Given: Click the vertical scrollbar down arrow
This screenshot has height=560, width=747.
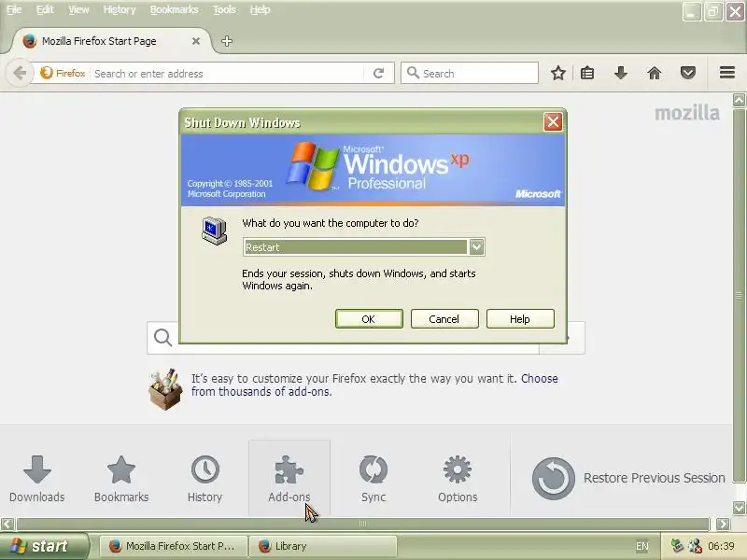Looking at the screenshot, I should point(739,508).
